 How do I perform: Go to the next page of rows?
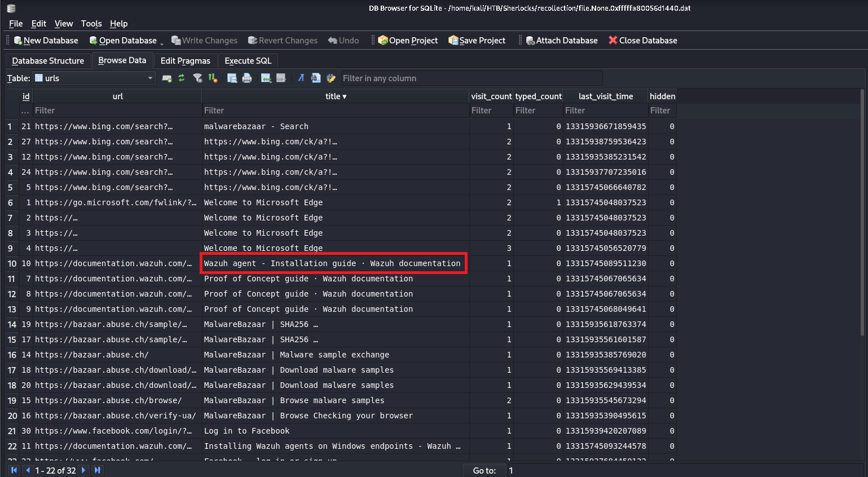pyautogui.click(x=83, y=470)
